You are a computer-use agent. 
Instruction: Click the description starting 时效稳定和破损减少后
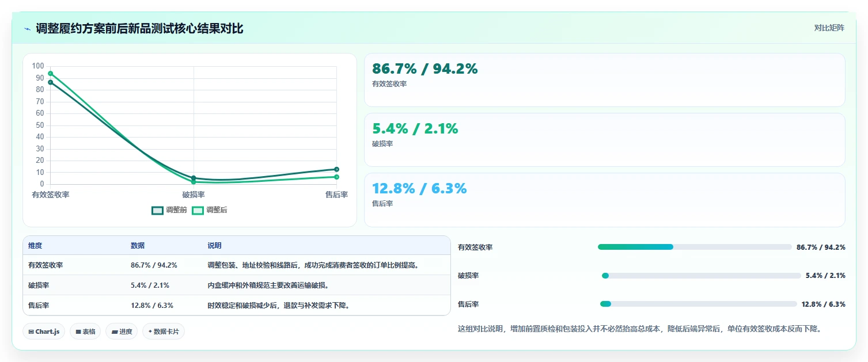point(279,306)
